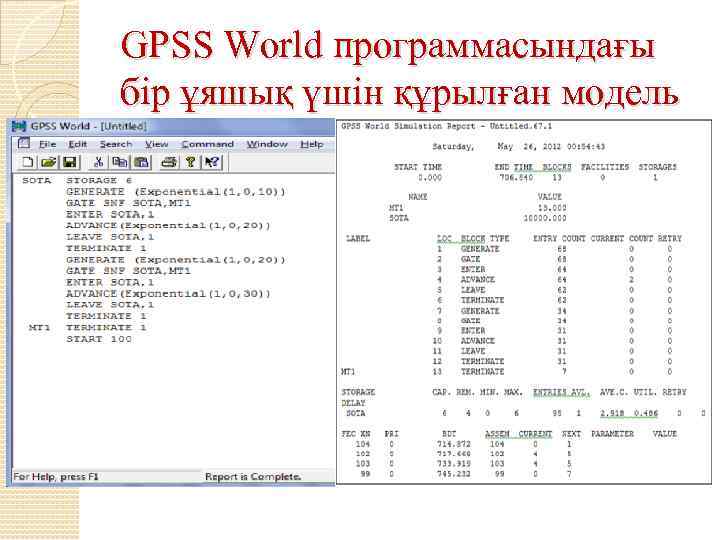Open the Help menu

pyautogui.click(x=312, y=144)
